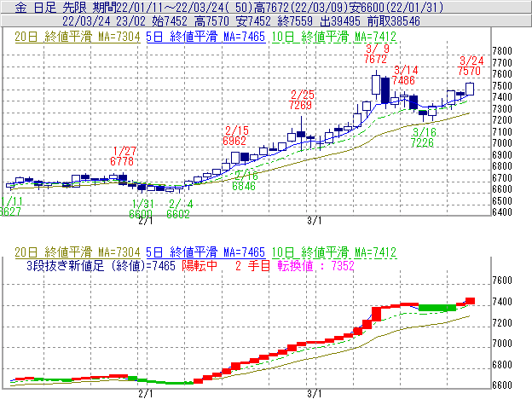Click the tall white candlestick below the 3/9 label
Screen dimensions: 532x405
(x=376, y=84)
